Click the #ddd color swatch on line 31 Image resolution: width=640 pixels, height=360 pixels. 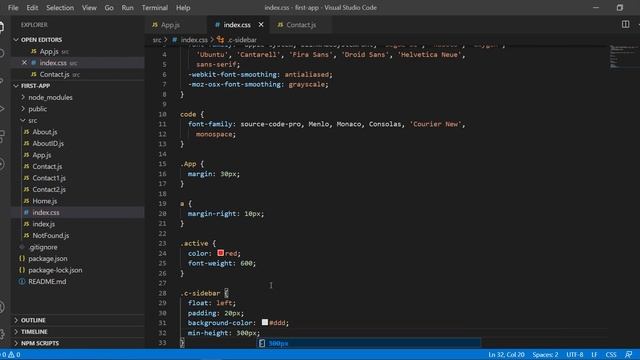(264, 322)
